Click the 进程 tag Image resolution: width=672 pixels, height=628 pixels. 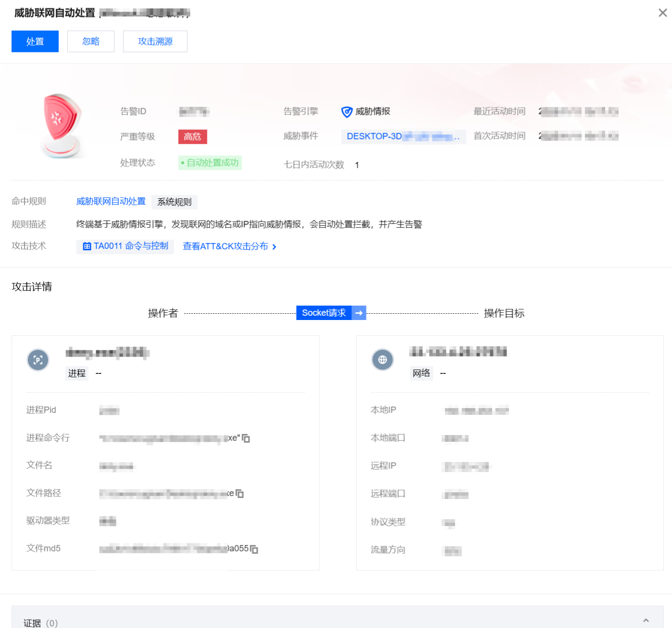tap(77, 373)
